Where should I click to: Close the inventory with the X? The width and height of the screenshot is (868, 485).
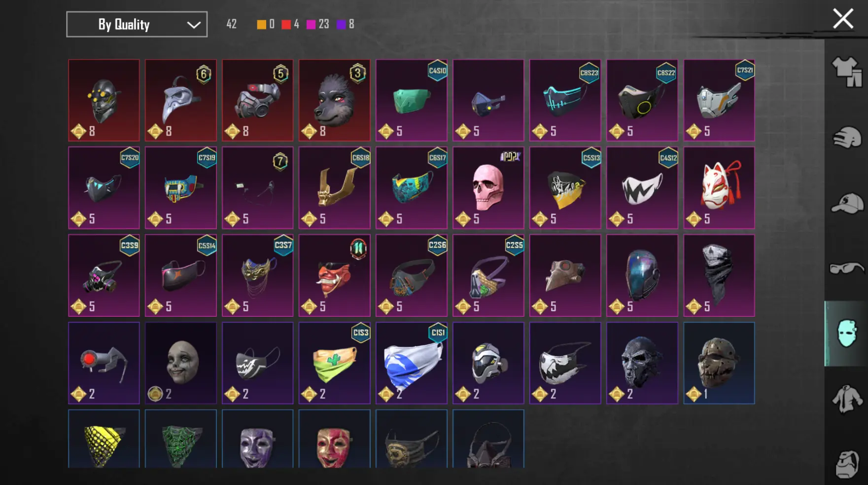843,19
